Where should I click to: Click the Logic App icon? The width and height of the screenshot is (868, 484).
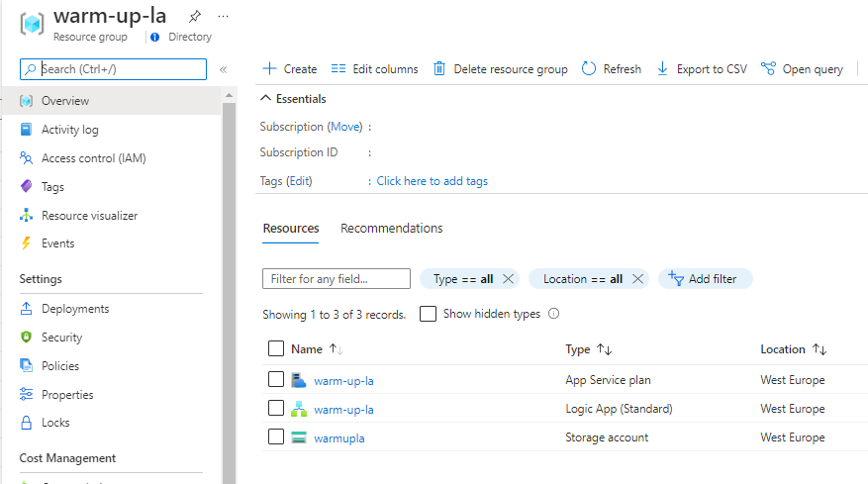299,409
